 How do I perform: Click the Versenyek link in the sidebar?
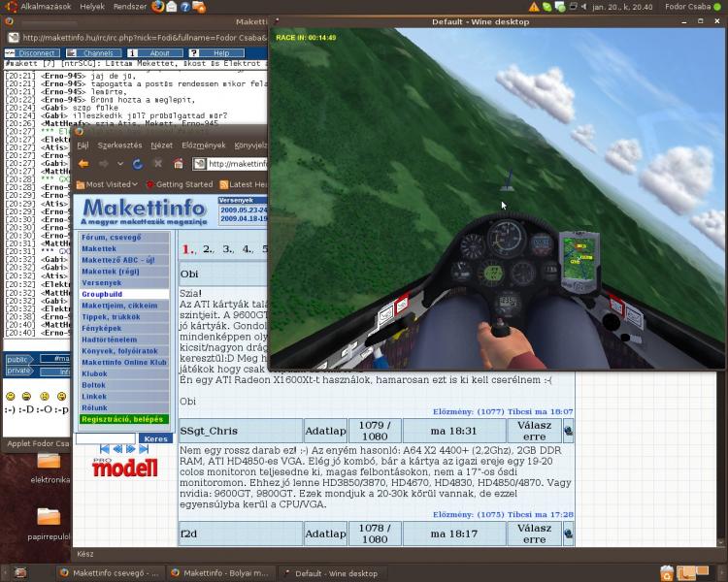pos(101,282)
